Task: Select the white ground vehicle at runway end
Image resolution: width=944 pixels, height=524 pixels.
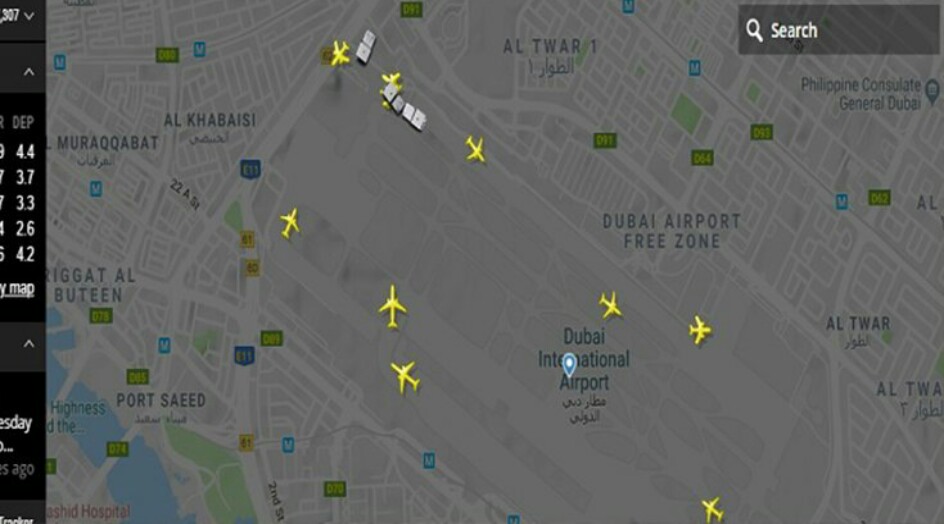Action: point(365,47)
